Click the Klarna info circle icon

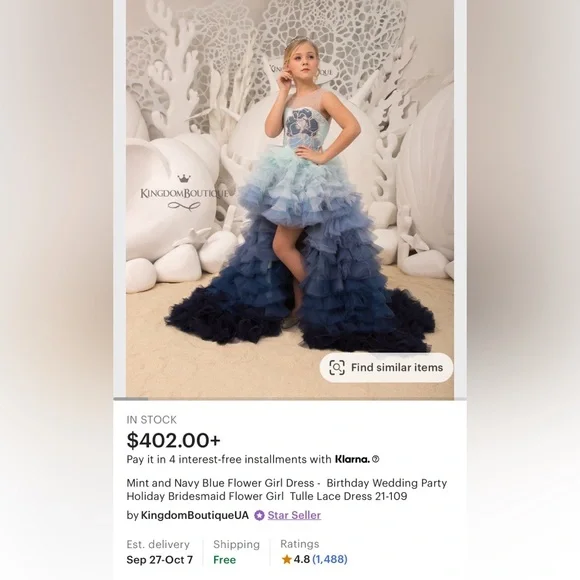(x=375, y=459)
